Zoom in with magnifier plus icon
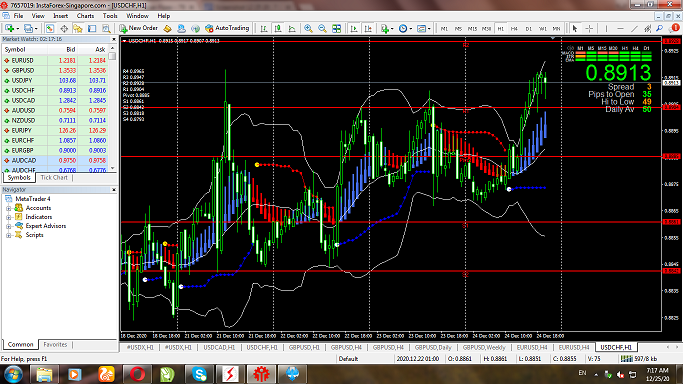The width and height of the screenshot is (683, 384). pyautogui.click(x=308, y=28)
